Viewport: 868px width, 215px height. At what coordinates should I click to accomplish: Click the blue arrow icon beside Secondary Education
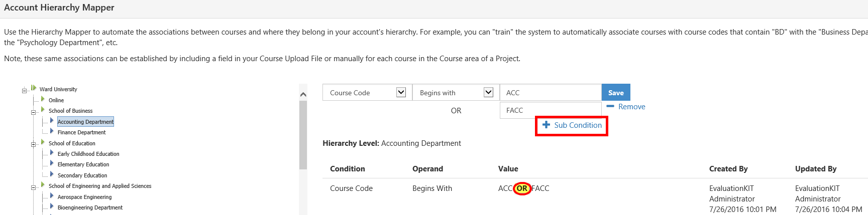(52, 174)
